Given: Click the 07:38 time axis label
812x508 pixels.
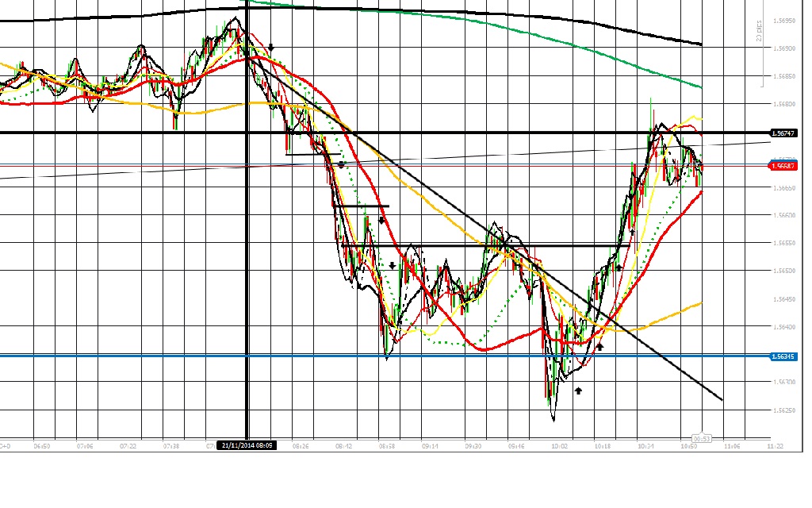Looking at the screenshot, I should point(171,446).
